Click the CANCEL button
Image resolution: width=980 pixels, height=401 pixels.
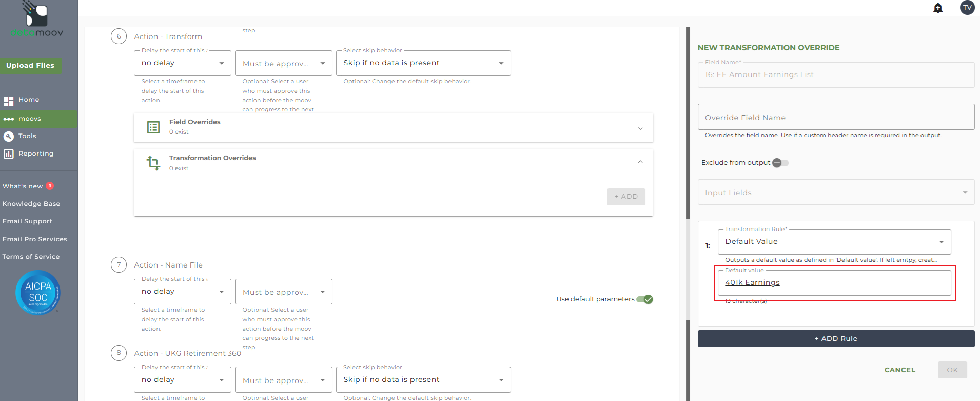coord(899,370)
